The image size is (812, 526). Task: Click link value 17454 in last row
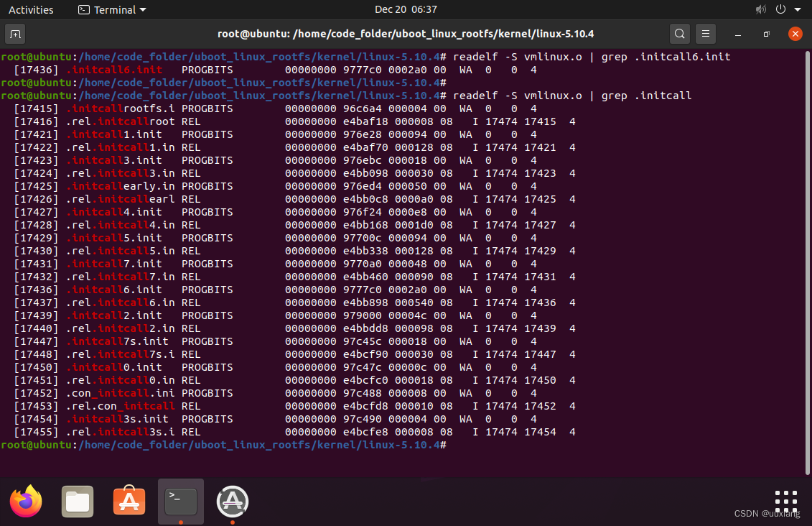[540, 433]
